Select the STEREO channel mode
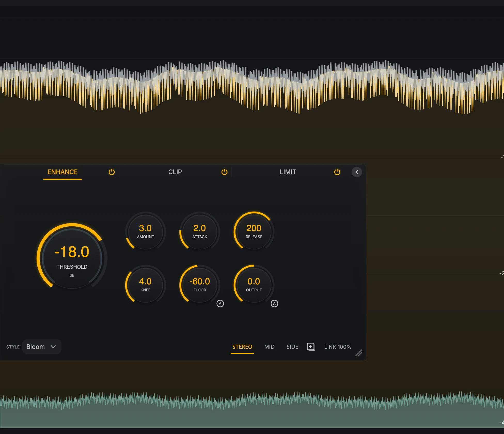Screen dimensions: 504x434 242,347
